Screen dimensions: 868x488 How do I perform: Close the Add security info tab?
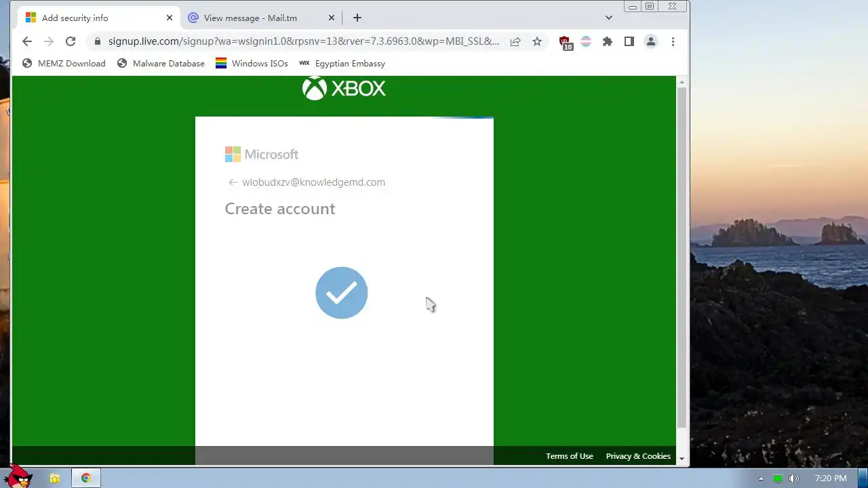pyautogui.click(x=170, y=18)
